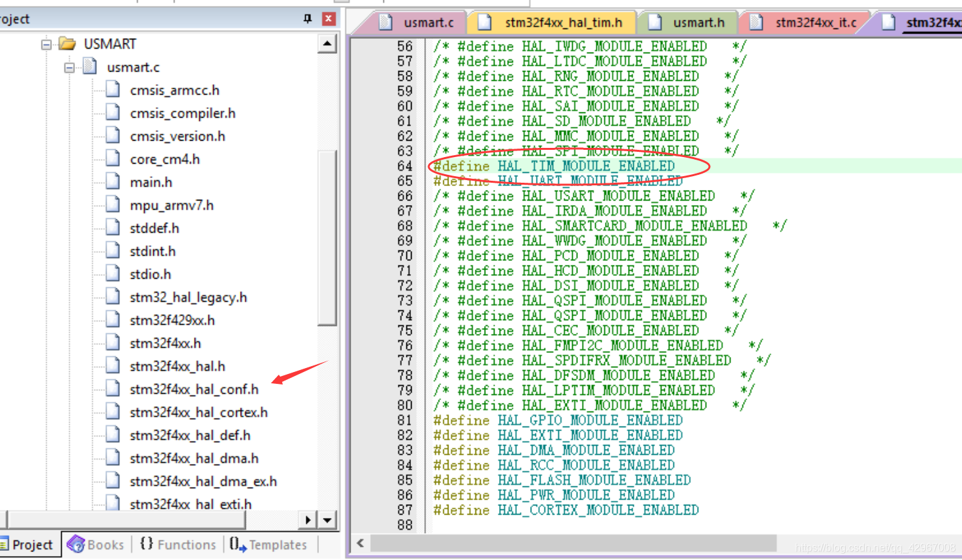Click line 56 HAL_IWDG_MODULE_ENABLED comment

coord(590,47)
